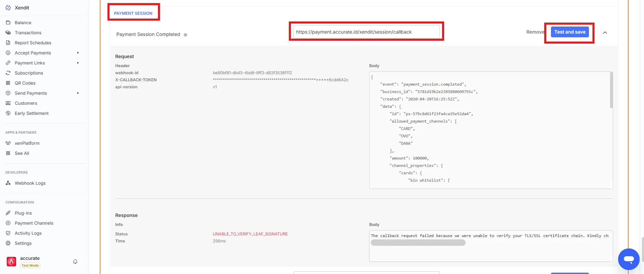644x274 pixels.
Task: Click the xenPlatform icon
Action: [8, 143]
